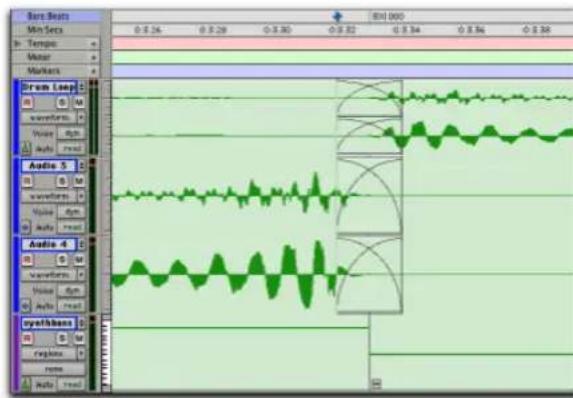Screen dimensions: 573x398
Task: Change Drum Loop automation mode read
Action: tap(72, 148)
